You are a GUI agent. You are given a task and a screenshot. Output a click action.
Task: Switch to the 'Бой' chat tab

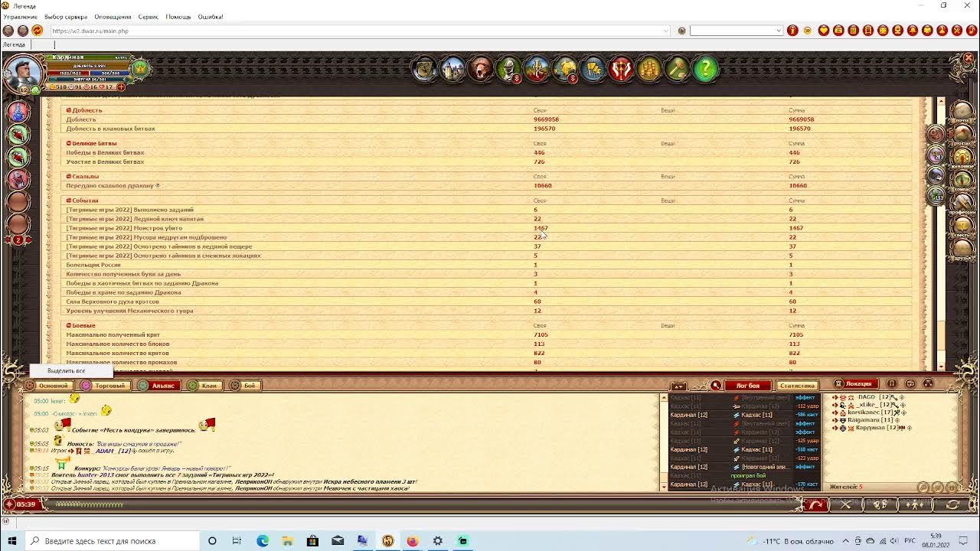[x=245, y=386]
